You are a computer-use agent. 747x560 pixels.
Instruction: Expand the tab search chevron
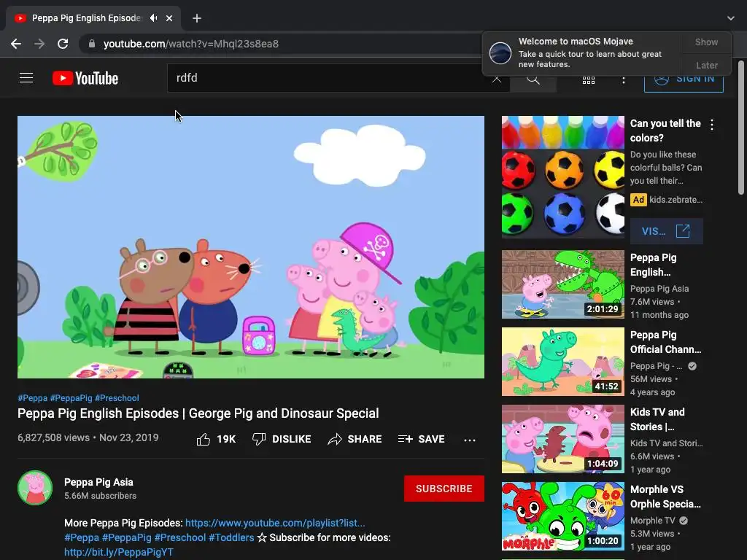coord(731,18)
